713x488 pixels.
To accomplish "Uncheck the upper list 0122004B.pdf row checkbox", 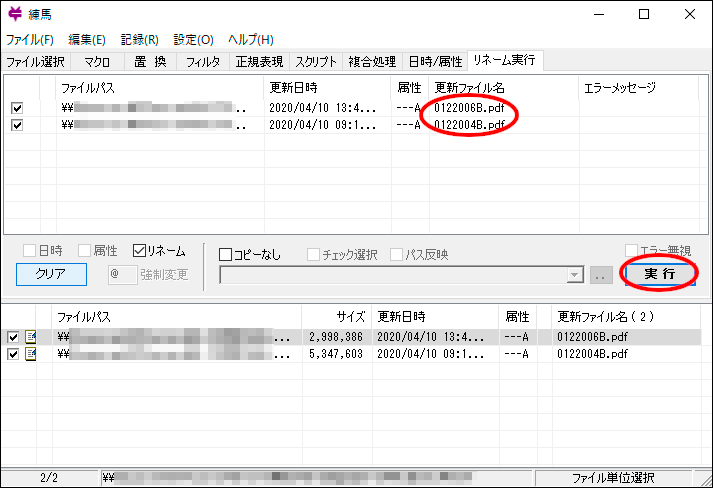I will pyautogui.click(x=17, y=125).
